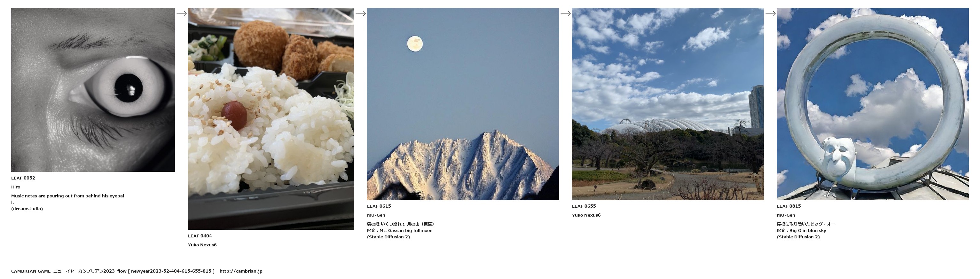Click the arrow before the Big O ring image
980x279 pixels.
point(770,13)
